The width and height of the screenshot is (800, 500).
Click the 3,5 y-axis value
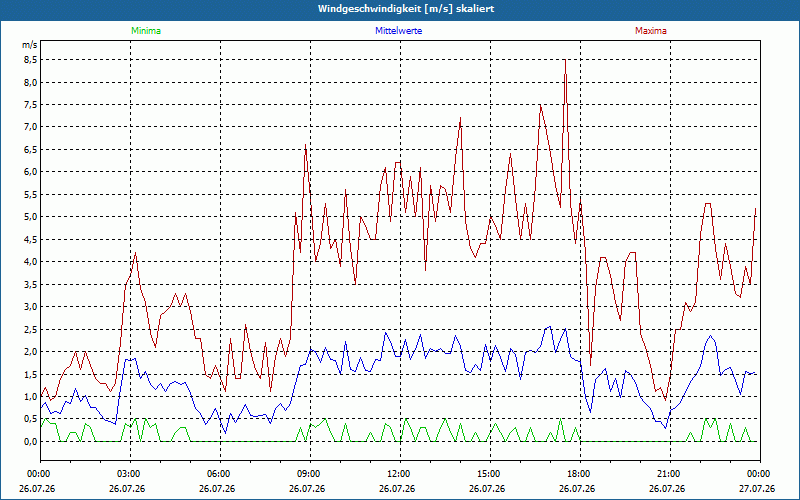[31, 284]
